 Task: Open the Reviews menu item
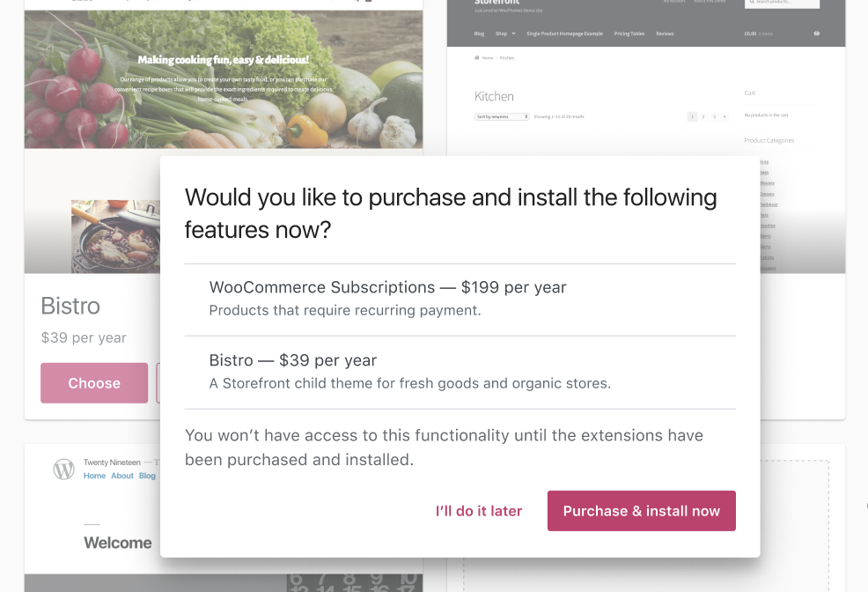pyautogui.click(x=665, y=32)
